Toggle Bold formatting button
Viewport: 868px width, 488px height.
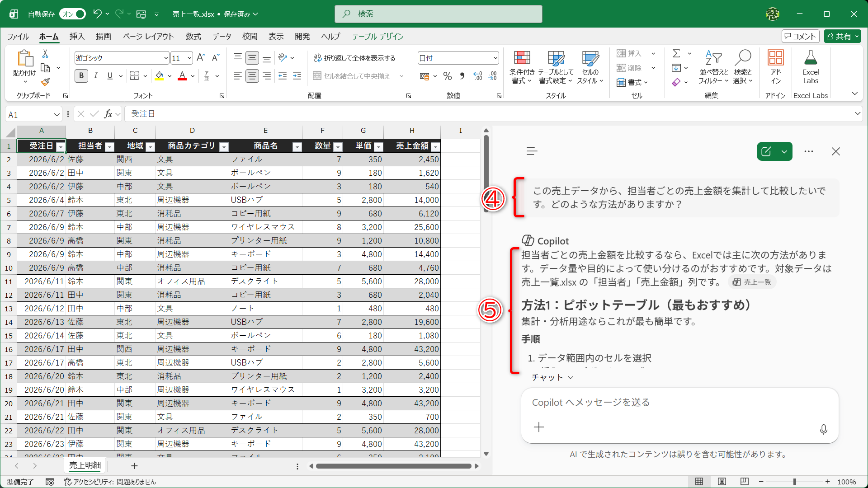coord(81,76)
